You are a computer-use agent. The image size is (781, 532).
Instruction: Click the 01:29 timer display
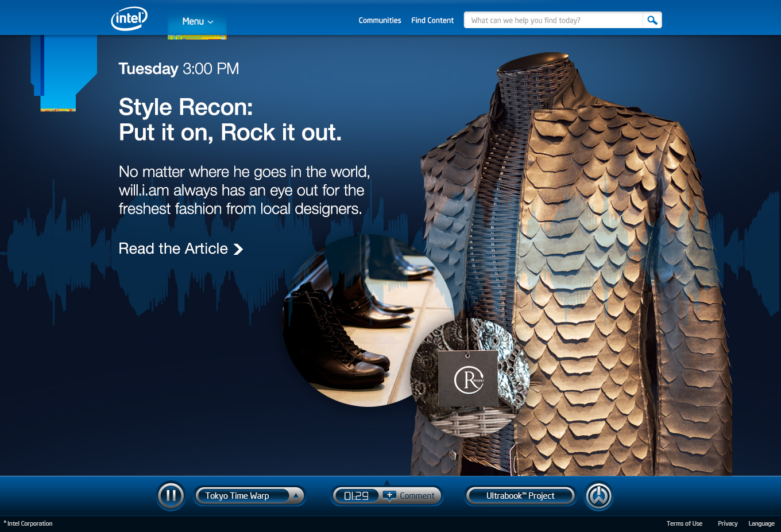pyautogui.click(x=356, y=496)
